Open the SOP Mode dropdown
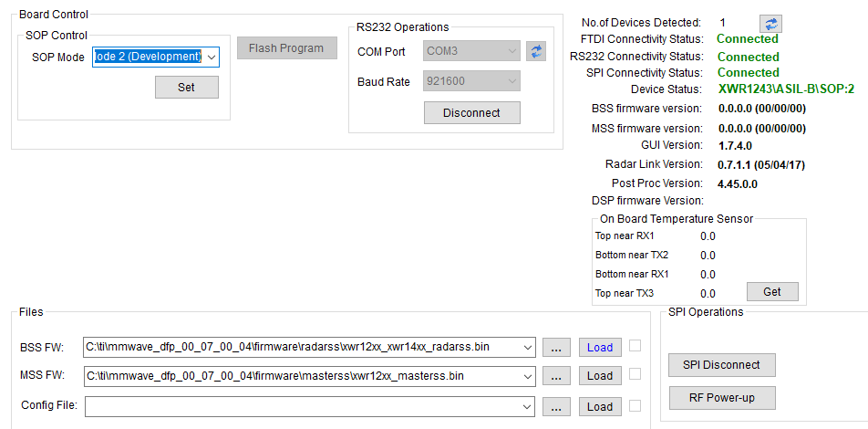 tap(211, 57)
